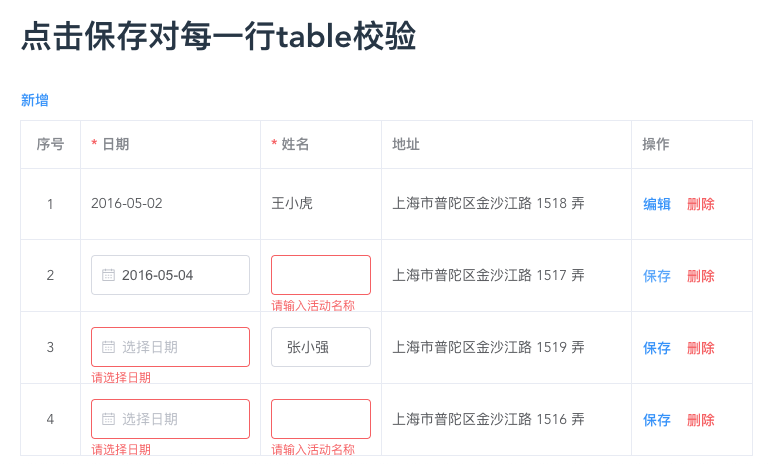Open the empty 选择日期 picker in row 3
The image size is (776, 464).
[x=170, y=347]
